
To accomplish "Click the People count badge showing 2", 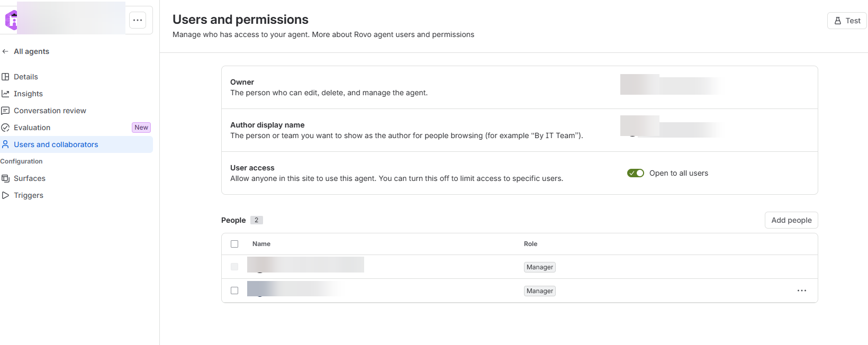I will (256, 220).
